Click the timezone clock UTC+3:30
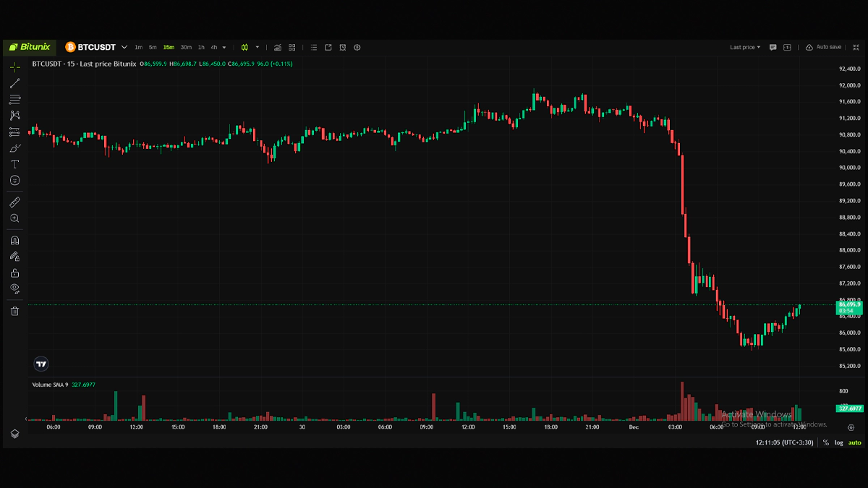This screenshot has width=868, height=488. tap(784, 442)
